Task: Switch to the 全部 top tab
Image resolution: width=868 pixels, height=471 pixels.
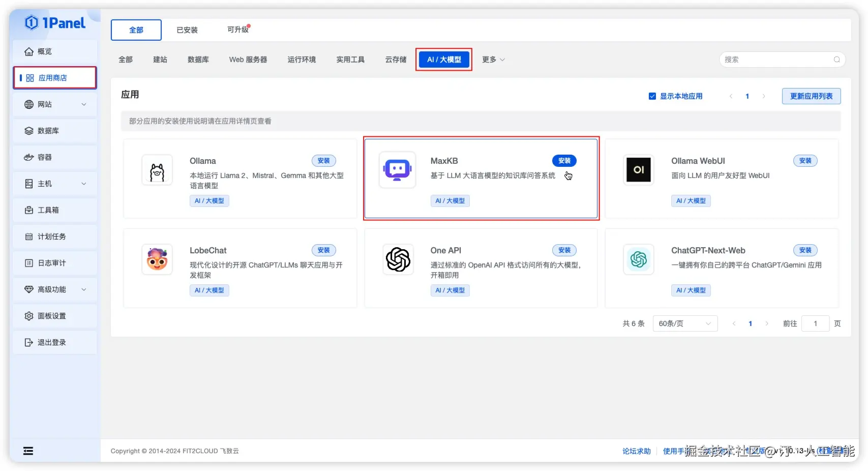Action: click(x=136, y=30)
